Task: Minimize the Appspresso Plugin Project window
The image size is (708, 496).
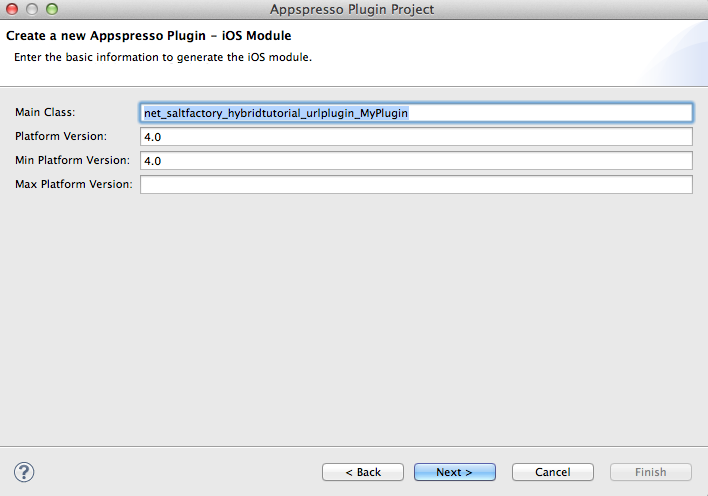Action: (32, 9)
